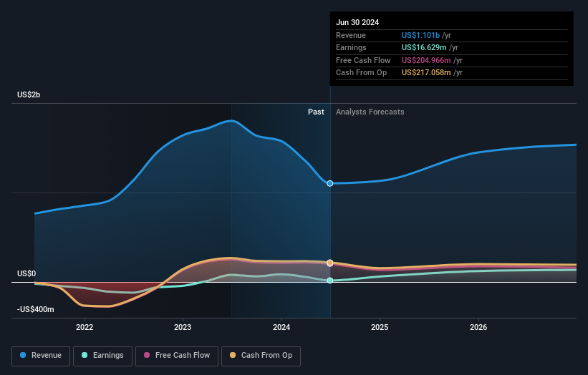Click the 2024 x-axis label
Viewport: 588px width, 375px height.
281,327
